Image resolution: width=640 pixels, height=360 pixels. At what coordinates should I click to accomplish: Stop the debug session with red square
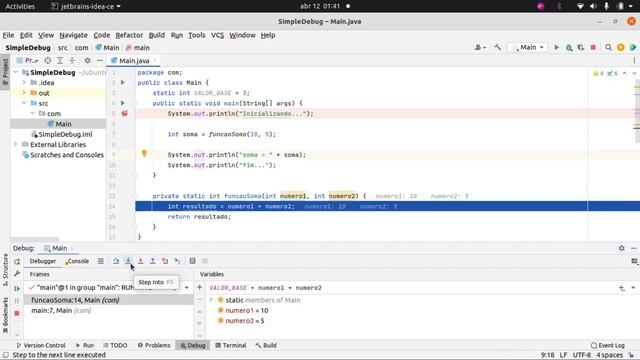click(17, 313)
